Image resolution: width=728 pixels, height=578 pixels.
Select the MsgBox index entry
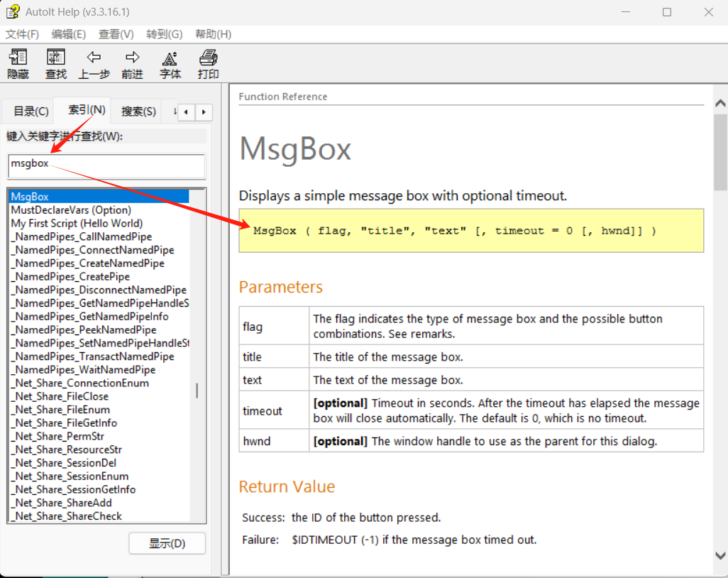tap(99, 197)
